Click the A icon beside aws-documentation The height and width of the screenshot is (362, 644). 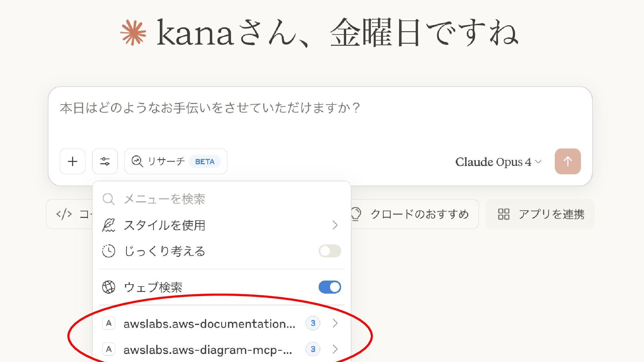click(x=109, y=323)
